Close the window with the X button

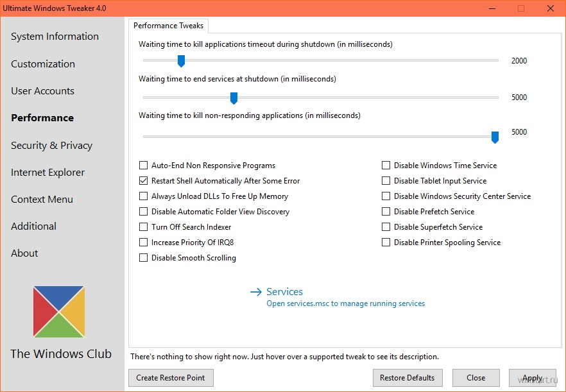(551, 8)
